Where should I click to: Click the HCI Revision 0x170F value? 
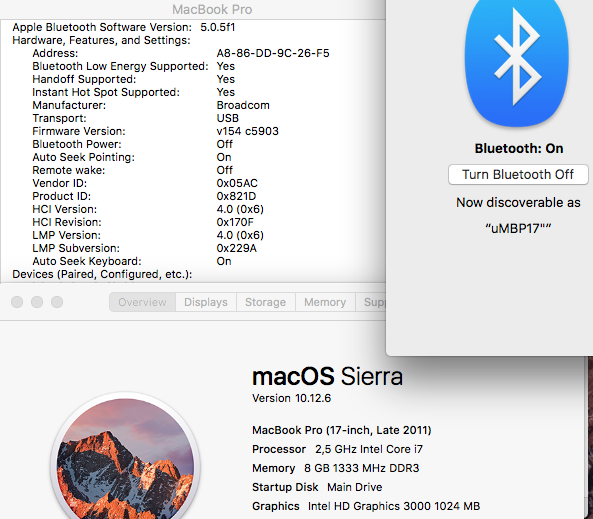coord(235,222)
